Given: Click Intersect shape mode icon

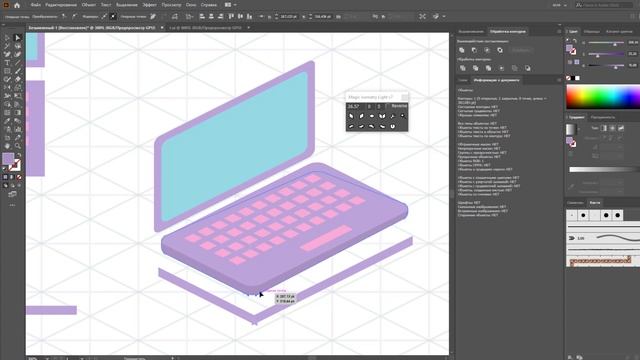Looking at the screenshot, I should [487, 50].
